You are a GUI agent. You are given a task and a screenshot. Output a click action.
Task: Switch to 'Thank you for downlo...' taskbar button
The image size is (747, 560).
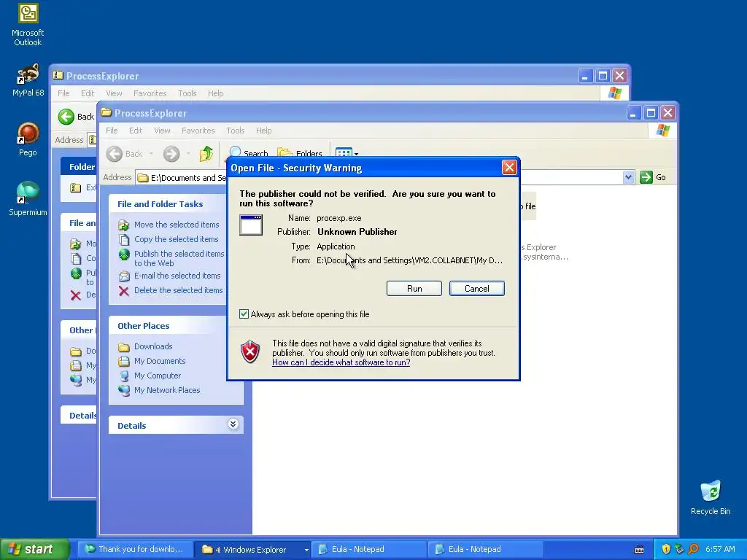(135, 550)
